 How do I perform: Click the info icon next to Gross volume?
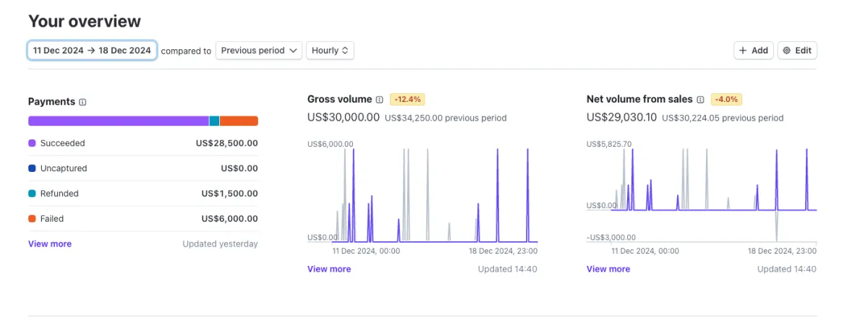[380, 100]
